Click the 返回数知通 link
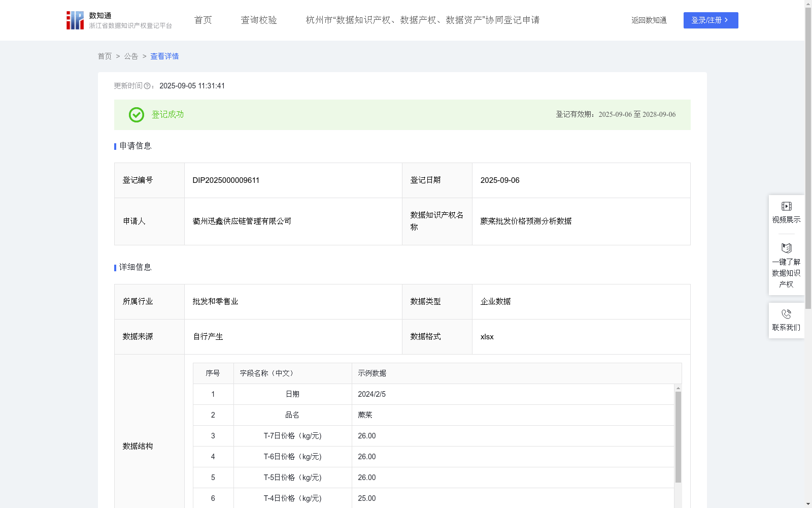Screen dimensions: 812x508 click(x=649, y=20)
